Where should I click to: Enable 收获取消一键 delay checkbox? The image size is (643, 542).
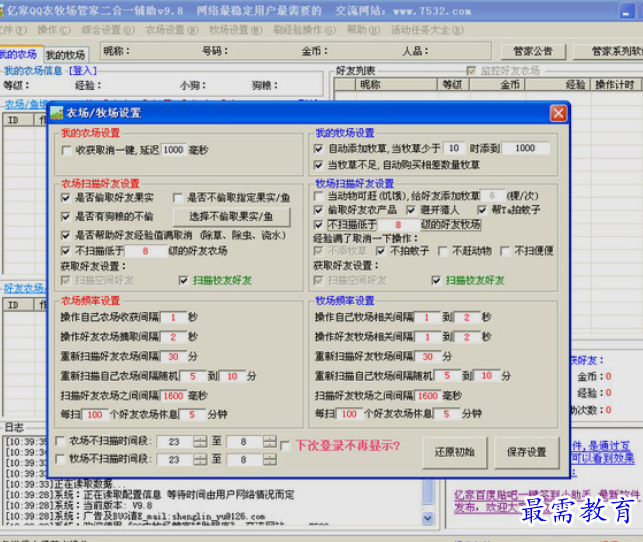click(66, 150)
